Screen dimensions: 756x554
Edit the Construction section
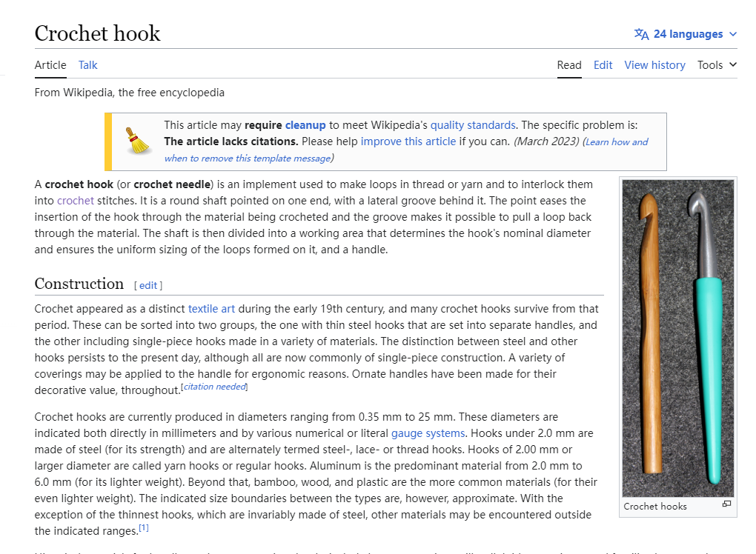click(148, 285)
